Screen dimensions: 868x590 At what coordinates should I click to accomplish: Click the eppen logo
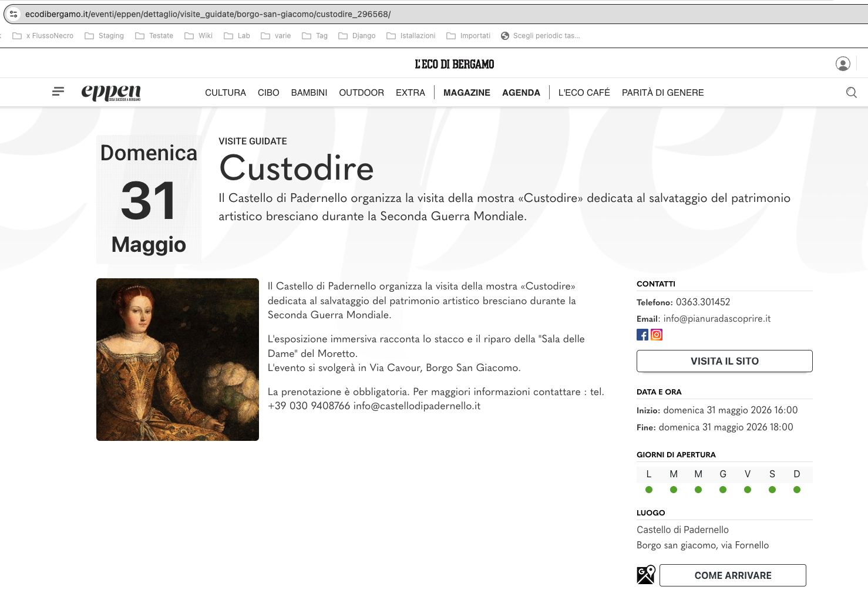click(111, 92)
